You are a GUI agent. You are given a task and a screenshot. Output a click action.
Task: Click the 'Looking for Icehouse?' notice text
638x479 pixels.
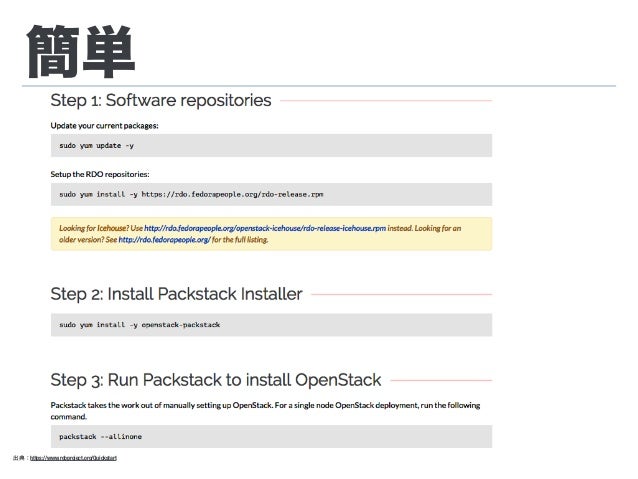coord(260,234)
